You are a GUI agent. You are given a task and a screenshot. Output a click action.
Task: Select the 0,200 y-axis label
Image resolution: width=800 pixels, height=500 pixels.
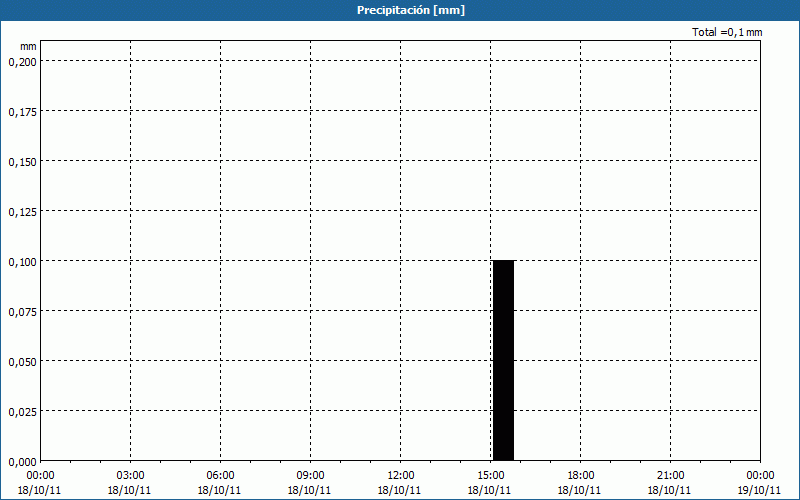pos(22,61)
